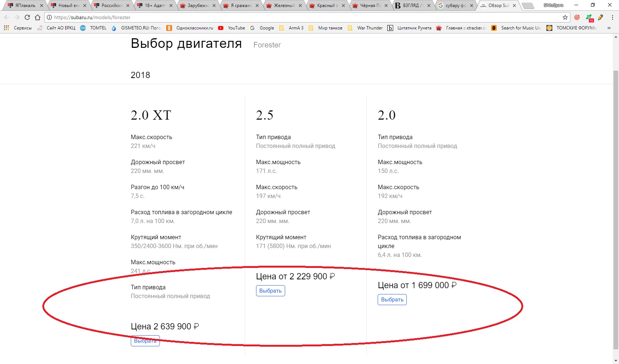Click the scrollbar up arrow
619x364 pixels.
(616, 37)
